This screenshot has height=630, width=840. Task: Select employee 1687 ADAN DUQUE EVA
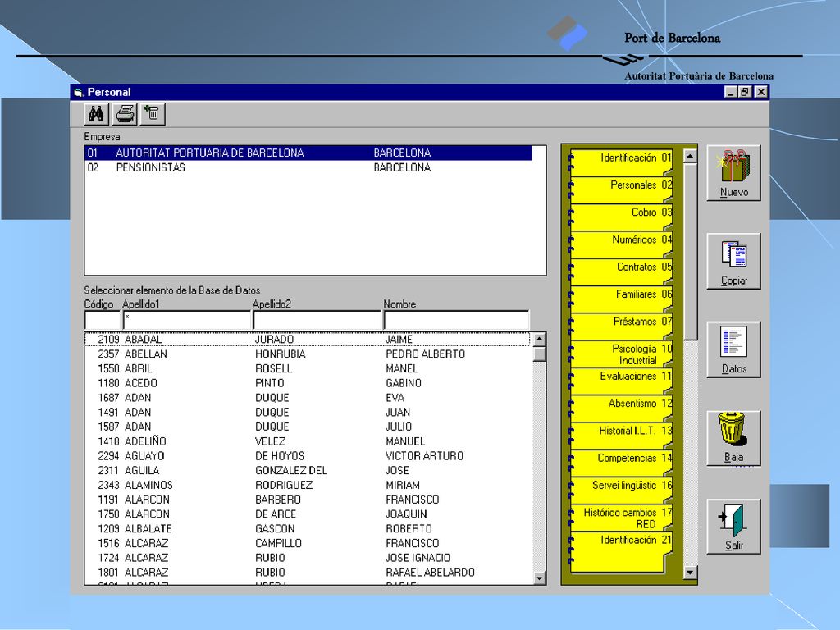point(308,398)
